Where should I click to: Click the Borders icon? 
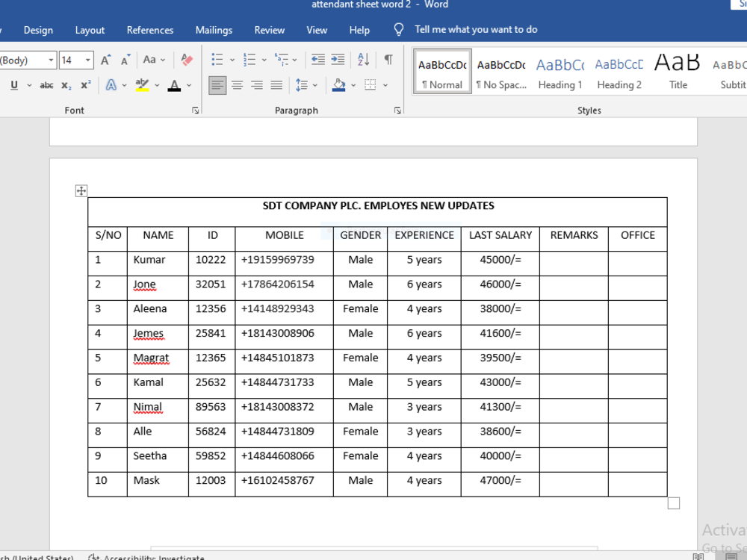coord(371,85)
